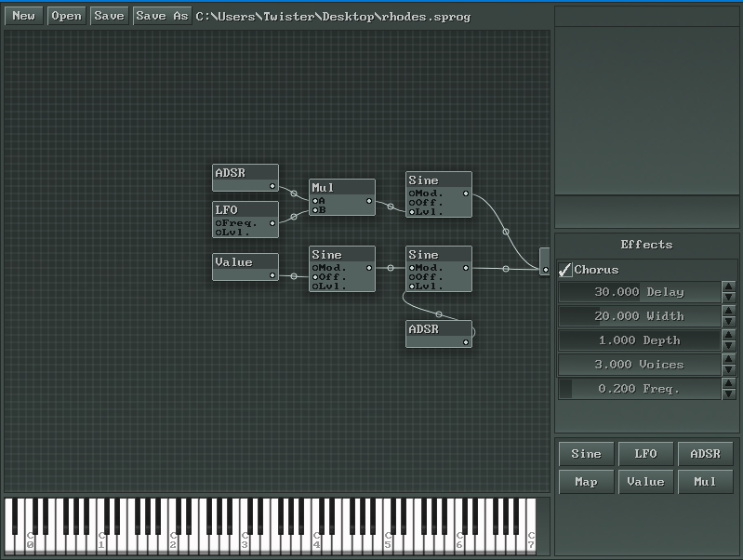The image size is (743, 560).
Task: Click the New button in top toolbar
Action: (x=23, y=16)
